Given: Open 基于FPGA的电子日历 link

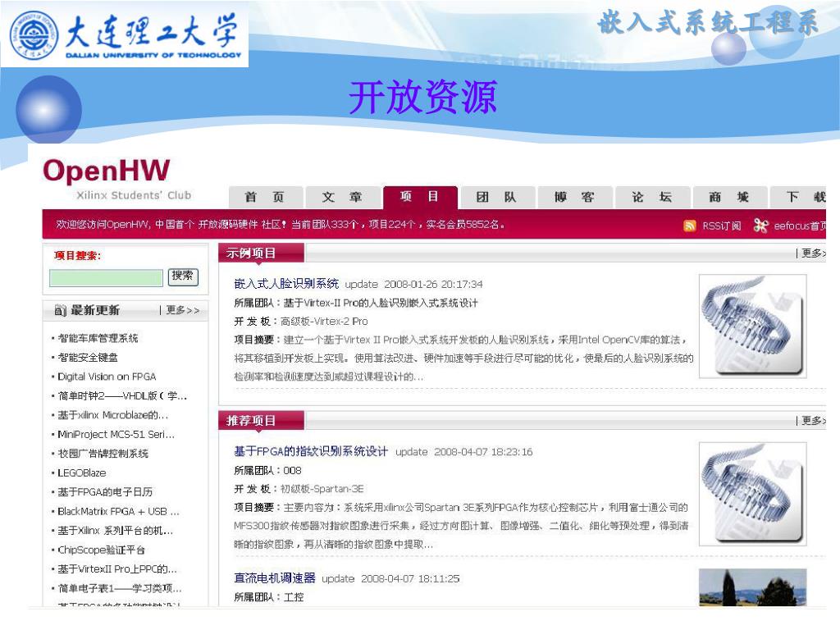Looking at the screenshot, I should [105, 492].
